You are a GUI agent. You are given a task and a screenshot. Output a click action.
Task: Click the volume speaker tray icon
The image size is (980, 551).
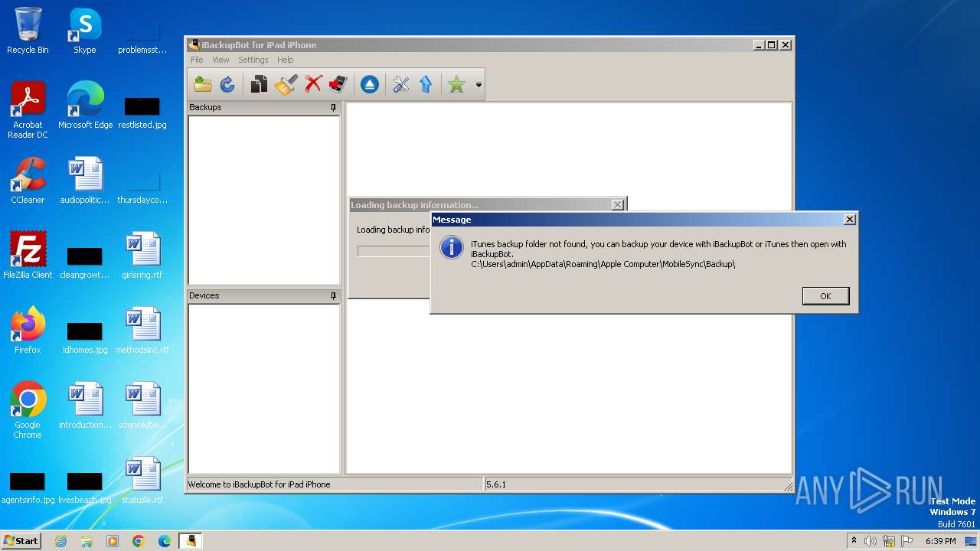(871, 541)
